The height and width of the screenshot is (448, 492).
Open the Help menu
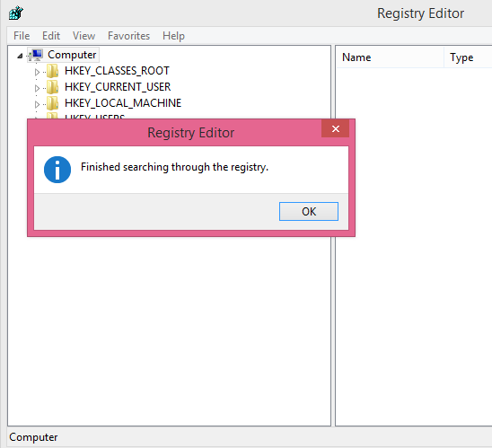[x=173, y=36]
